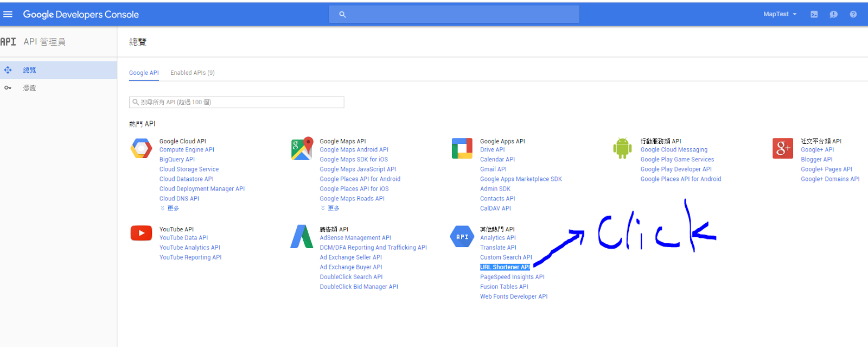
Task: Select 總覽 in the left sidebar
Action: point(59,70)
